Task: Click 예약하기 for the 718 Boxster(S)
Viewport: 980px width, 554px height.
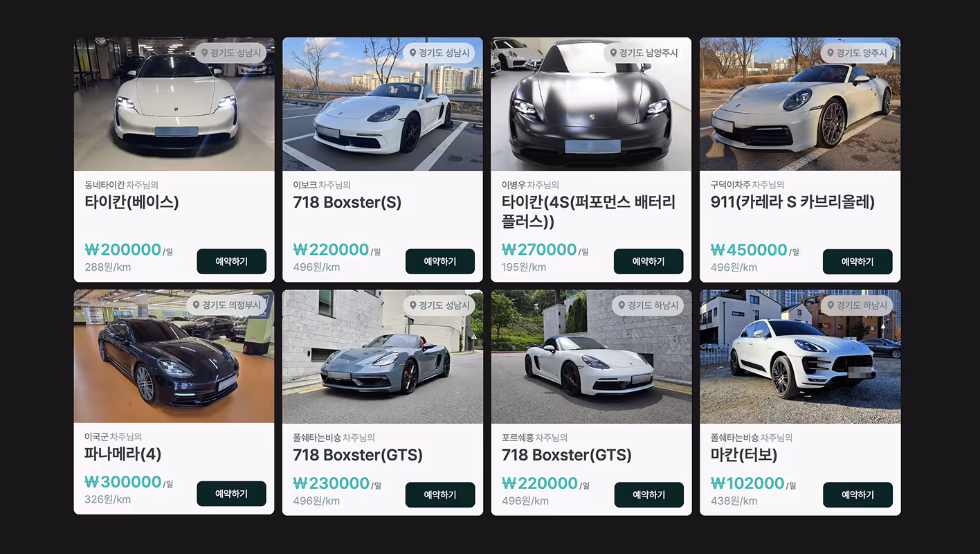Action: pyautogui.click(x=440, y=261)
